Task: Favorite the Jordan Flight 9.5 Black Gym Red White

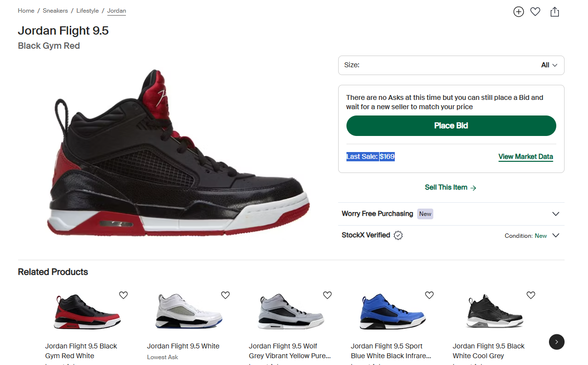Action: tap(123, 295)
